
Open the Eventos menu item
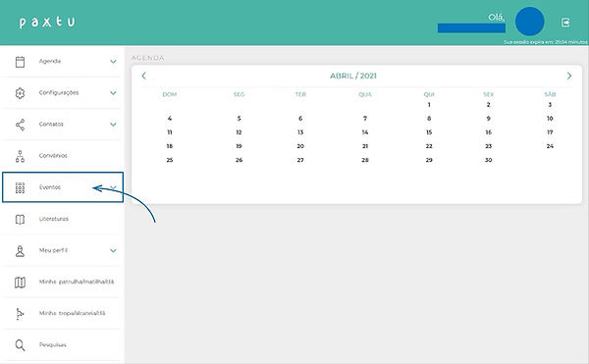63,187
